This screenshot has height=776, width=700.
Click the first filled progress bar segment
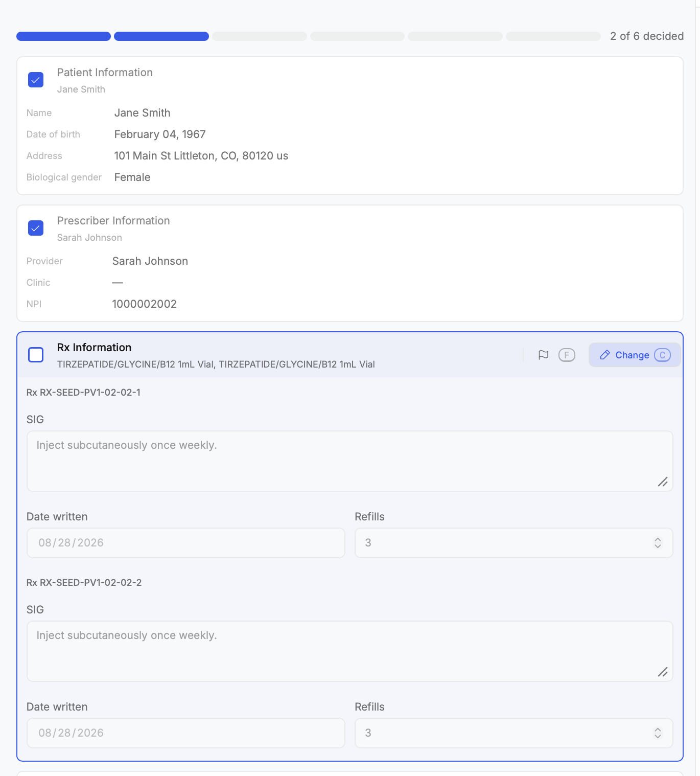coord(63,36)
